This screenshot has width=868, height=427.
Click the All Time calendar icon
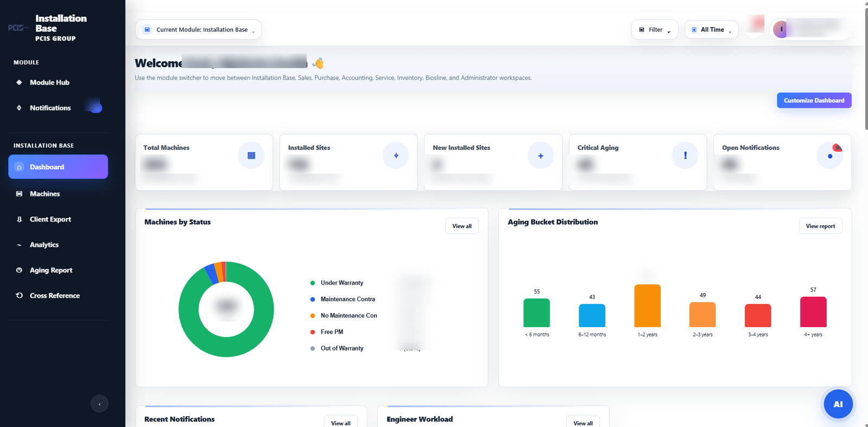pyautogui.click(x=694, y=30)
